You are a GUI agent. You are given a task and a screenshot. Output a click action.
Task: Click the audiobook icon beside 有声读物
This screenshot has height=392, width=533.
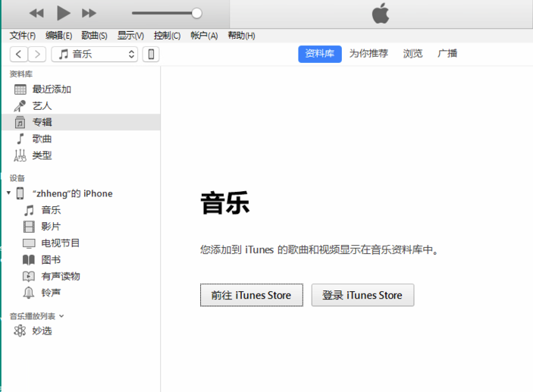pyautogui.click(x=29, y=277)
